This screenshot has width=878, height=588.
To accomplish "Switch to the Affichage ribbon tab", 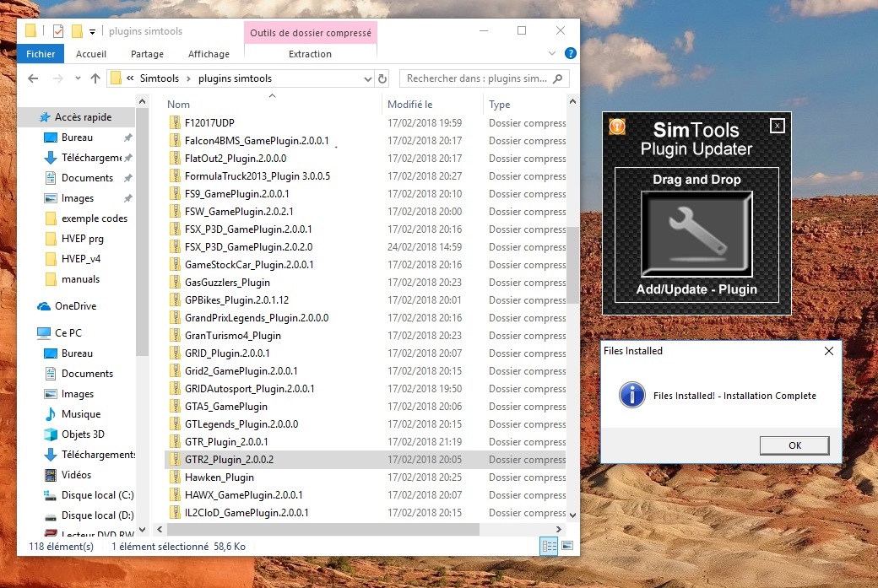I will 209,54.
